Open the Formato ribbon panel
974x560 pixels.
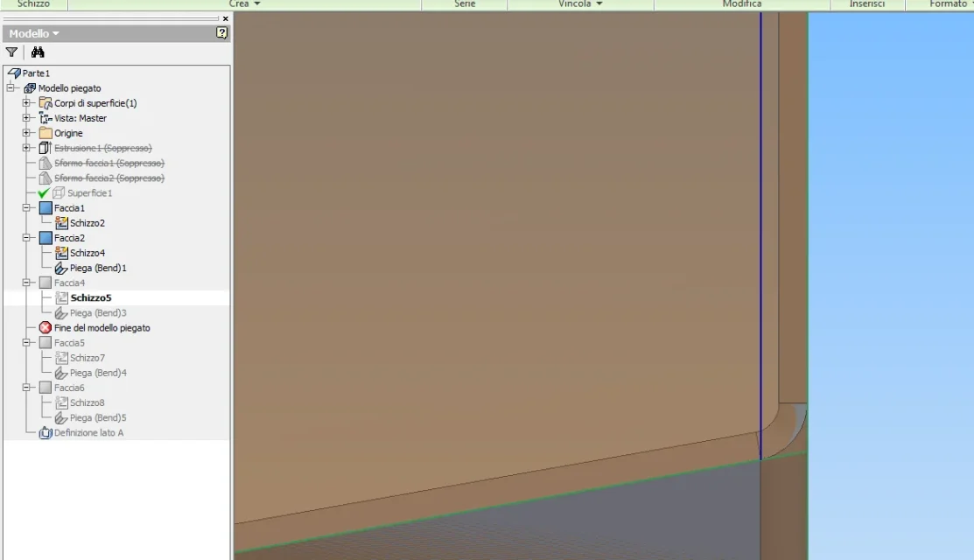[948, 4]
